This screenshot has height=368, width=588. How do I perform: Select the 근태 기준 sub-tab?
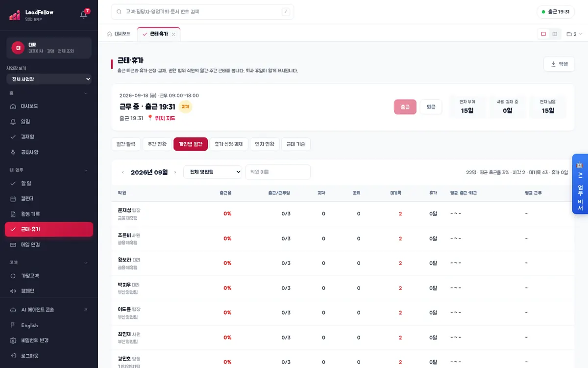click(296, 144)
